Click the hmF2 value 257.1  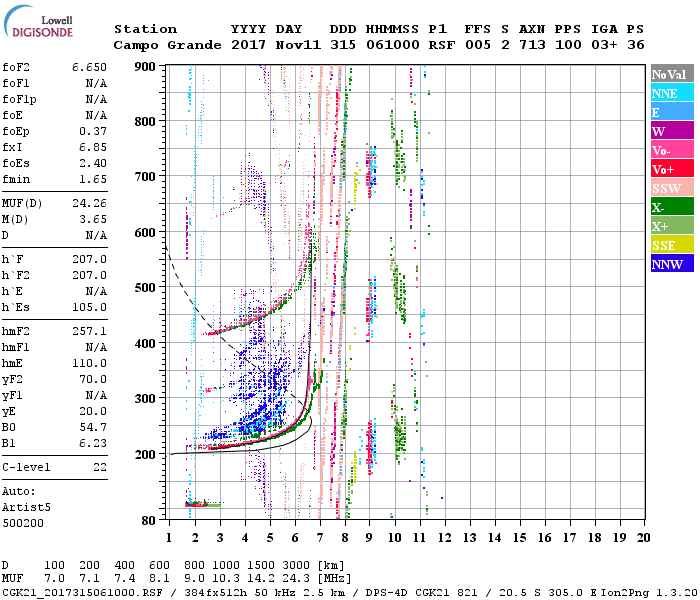coord(88,329)
